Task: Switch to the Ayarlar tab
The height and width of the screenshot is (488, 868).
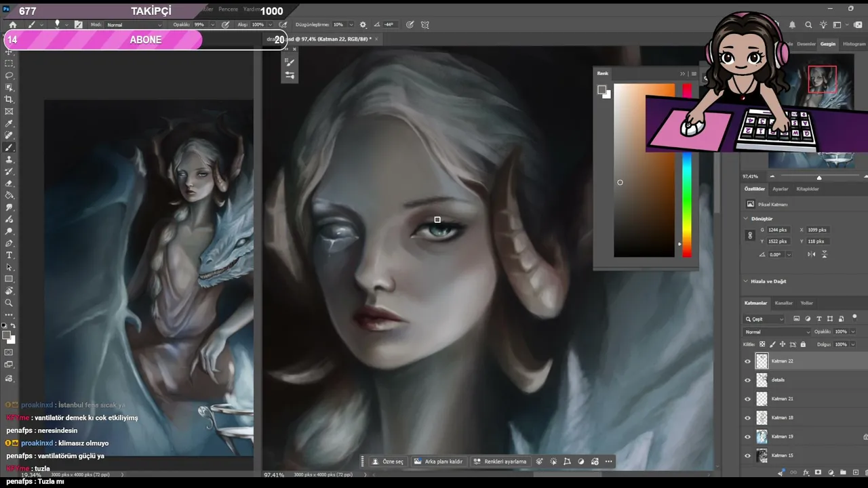Action: click(x=781, y=189)
